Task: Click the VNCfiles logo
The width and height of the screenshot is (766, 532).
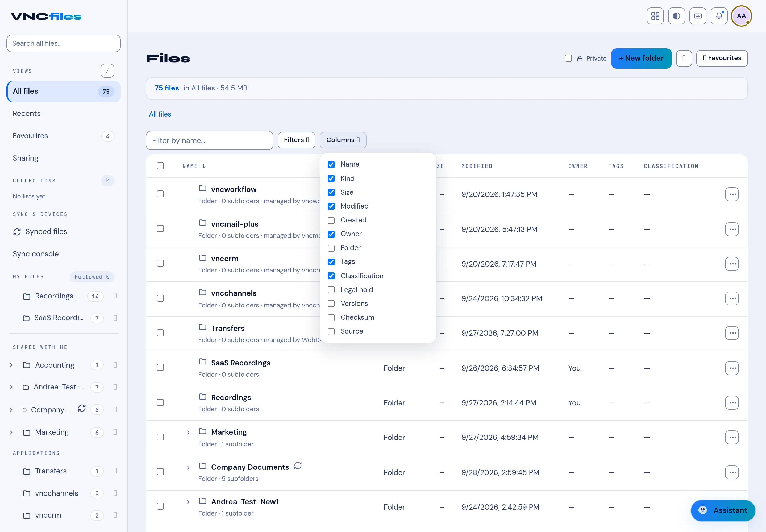Action: pyautogui.click(x=46, y=16)
